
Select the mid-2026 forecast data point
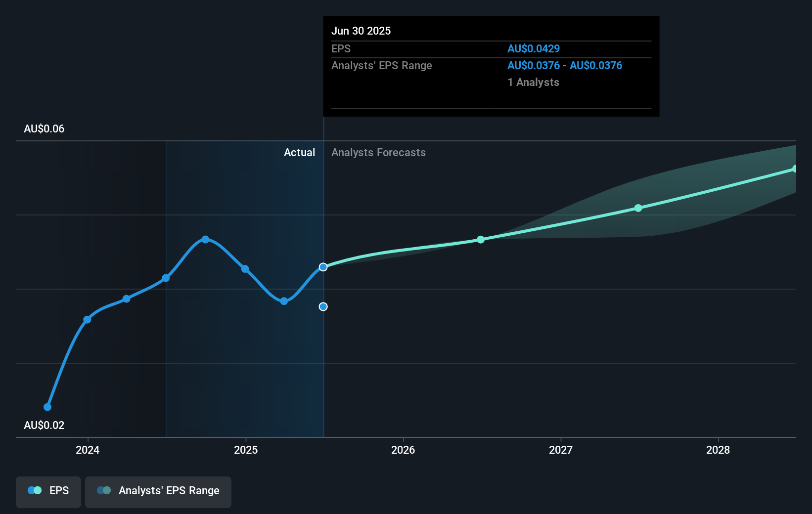pos(481,239)
